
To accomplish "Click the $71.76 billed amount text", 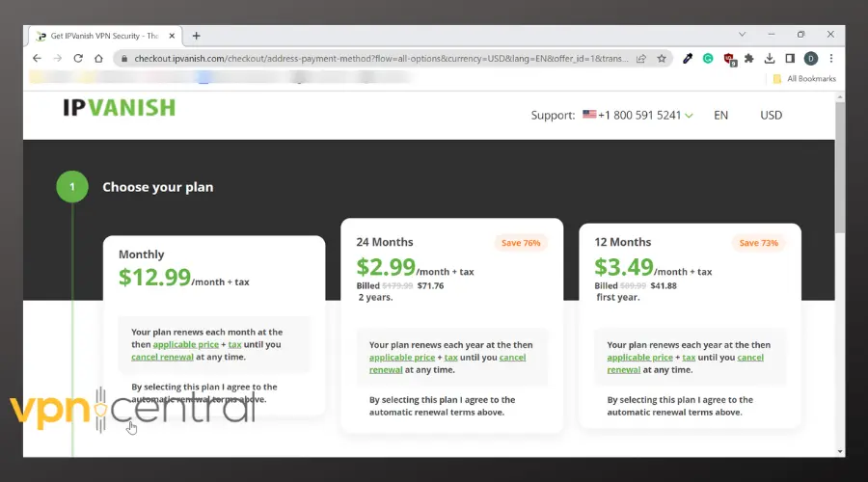I will pos(431,285).
